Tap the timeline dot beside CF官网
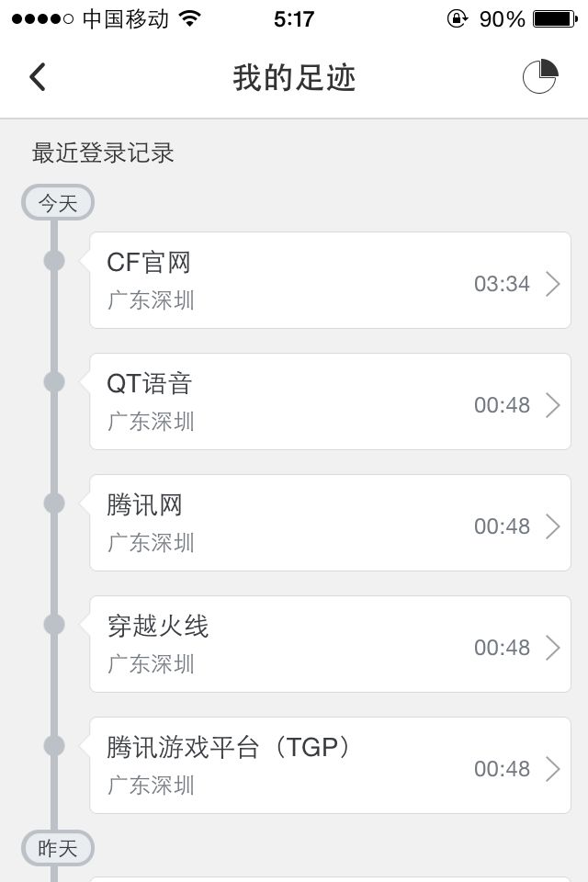Screen dimensions: 588x882 pyautogui.click(x=54, y=261)
